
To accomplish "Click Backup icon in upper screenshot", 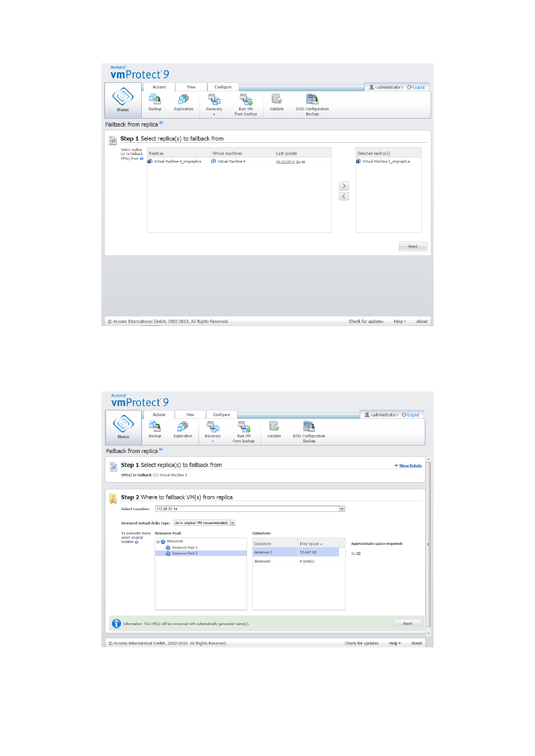I will coord(155,99).
